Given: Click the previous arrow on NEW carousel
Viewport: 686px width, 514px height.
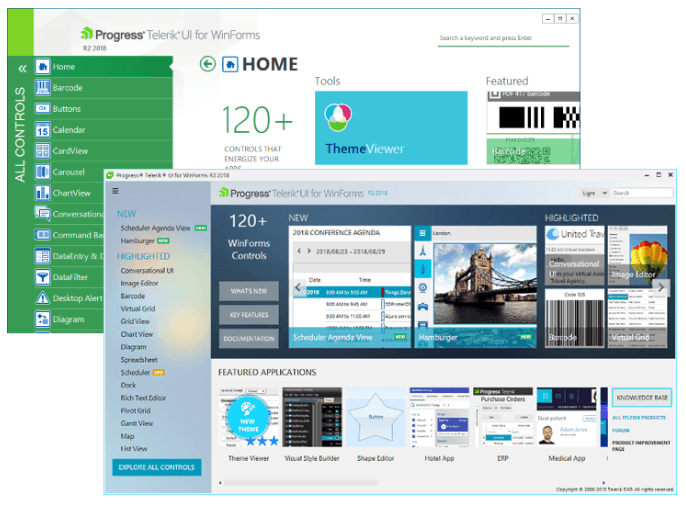Looking at the screenshot, I should coord(298,287).
